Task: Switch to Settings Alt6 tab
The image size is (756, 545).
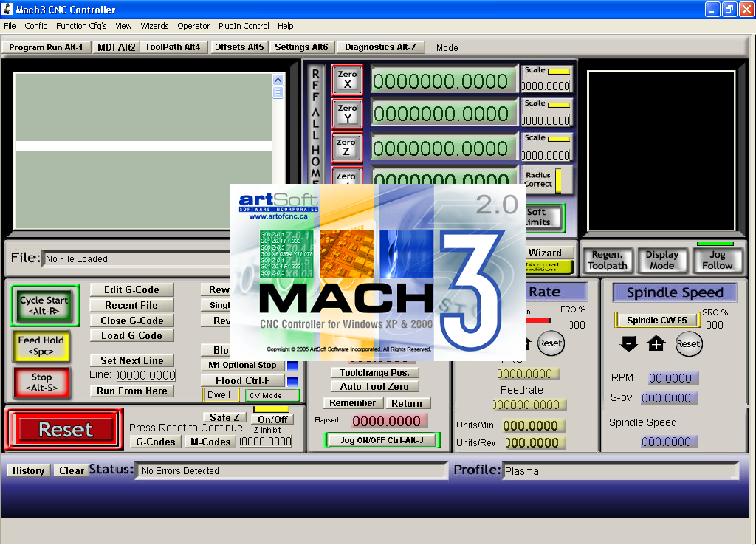Action: [301, 47]
